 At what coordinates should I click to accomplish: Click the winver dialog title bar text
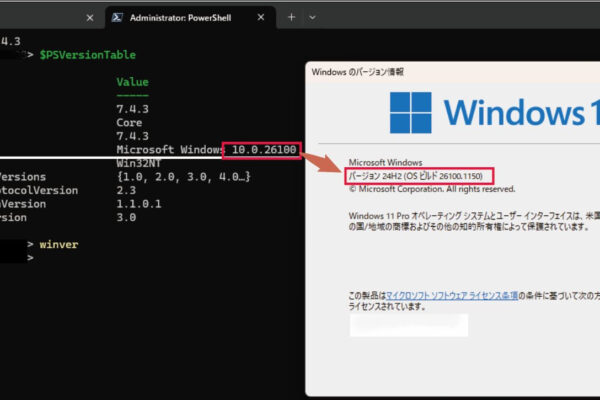[x=357, y=72]
